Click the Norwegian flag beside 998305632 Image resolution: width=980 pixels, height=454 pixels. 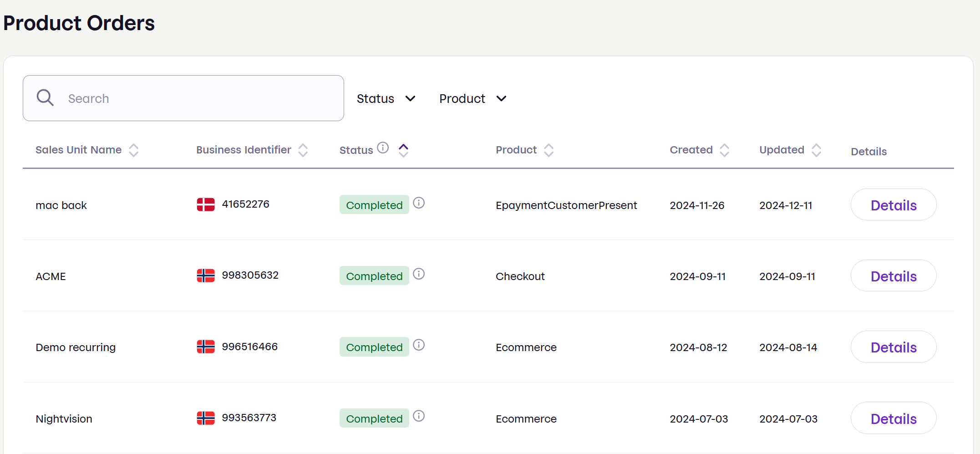tap(206, 275)
